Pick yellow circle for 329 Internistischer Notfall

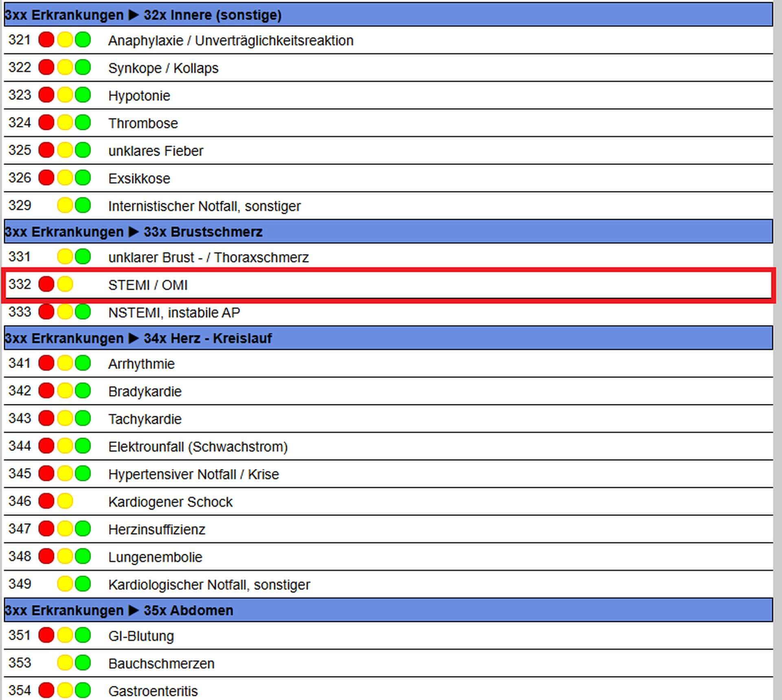[x=65, y=205]
